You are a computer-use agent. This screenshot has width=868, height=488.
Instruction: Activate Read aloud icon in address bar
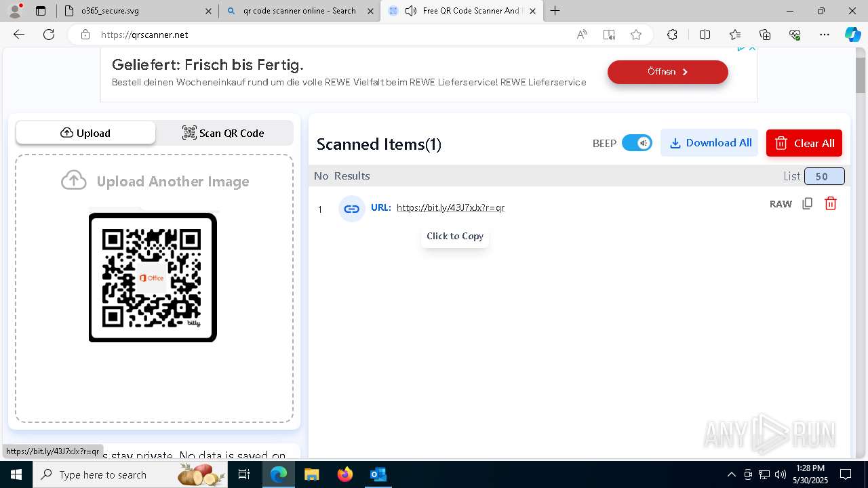click(x=582, y=35)
